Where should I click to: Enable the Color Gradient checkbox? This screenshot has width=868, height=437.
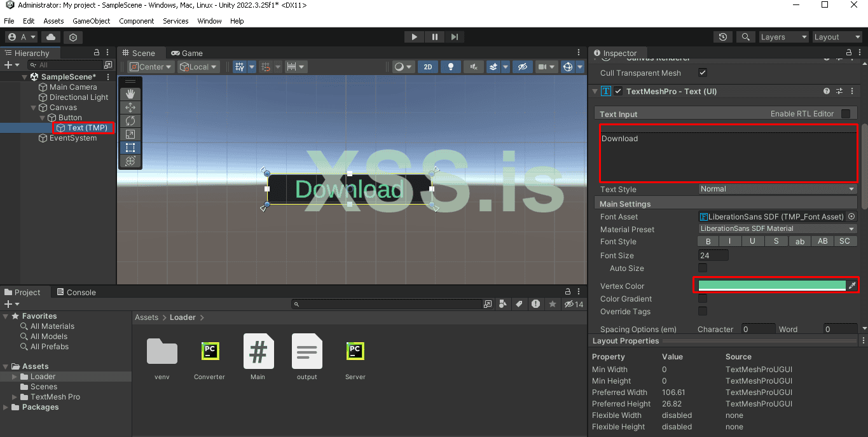coord(702,298)
